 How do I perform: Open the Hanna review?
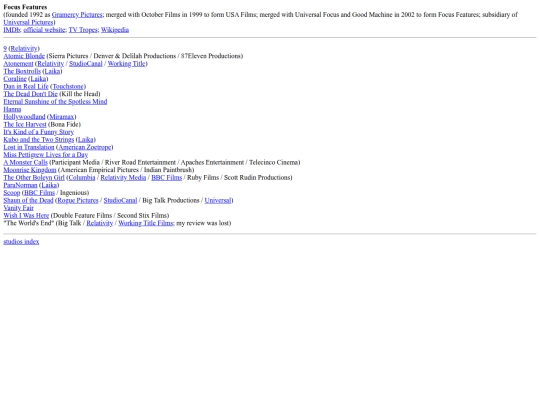[12, 109]
